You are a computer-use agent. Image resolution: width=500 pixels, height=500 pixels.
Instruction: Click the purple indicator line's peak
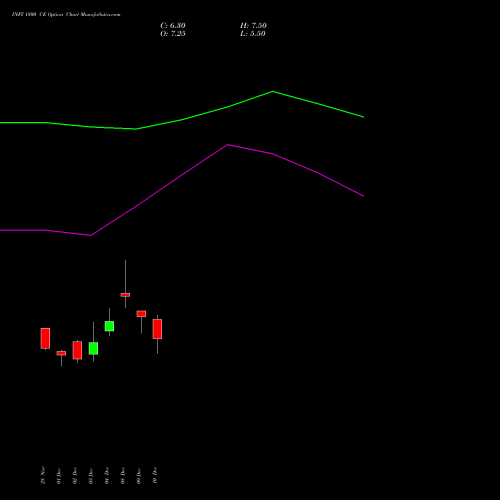[228, 145]
